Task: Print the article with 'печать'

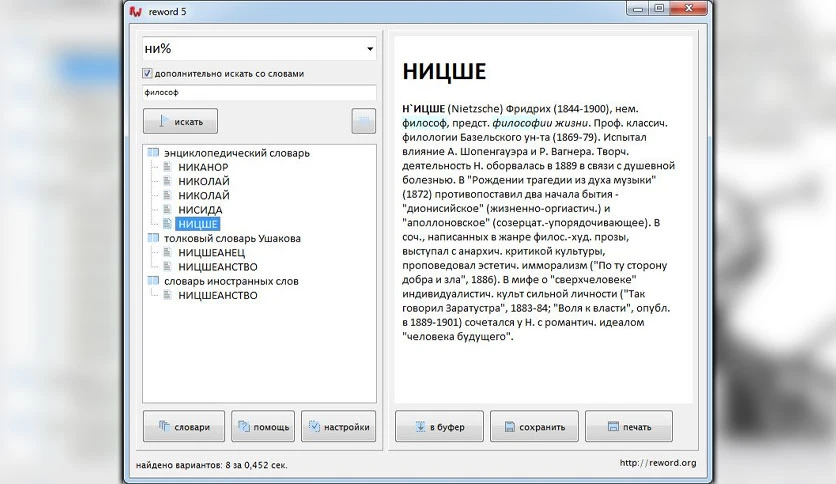Action: (629, 426)
